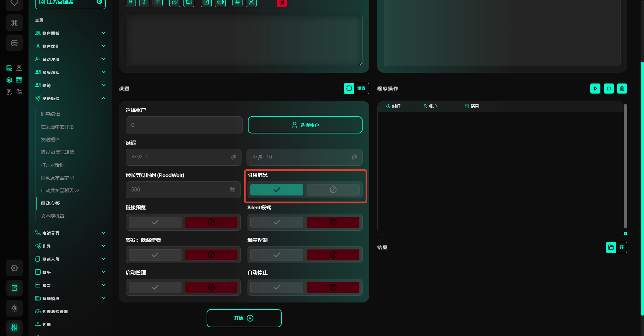Click the 最长等待时间 FloodWait input field
The width and height of the screenshot is (644, 336).
[x=178, y=190]
